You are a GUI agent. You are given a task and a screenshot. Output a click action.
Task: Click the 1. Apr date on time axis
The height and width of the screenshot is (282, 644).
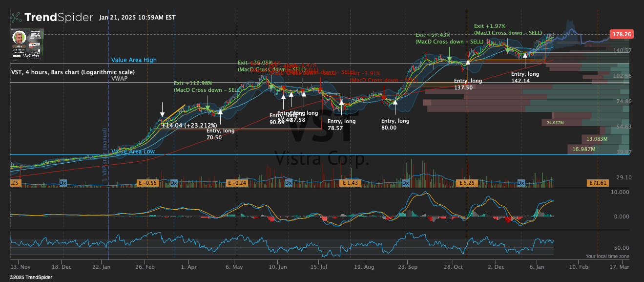click(x=189, y=268)
